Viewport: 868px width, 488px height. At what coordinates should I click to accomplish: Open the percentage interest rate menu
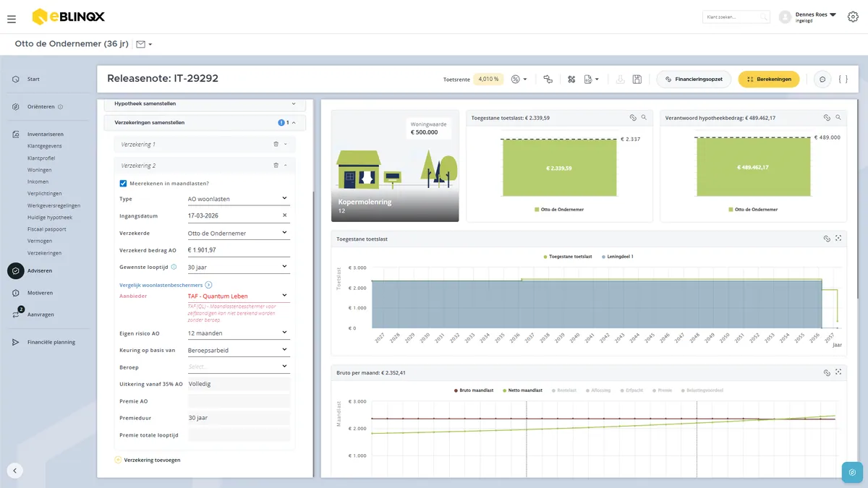pos(519,79)
